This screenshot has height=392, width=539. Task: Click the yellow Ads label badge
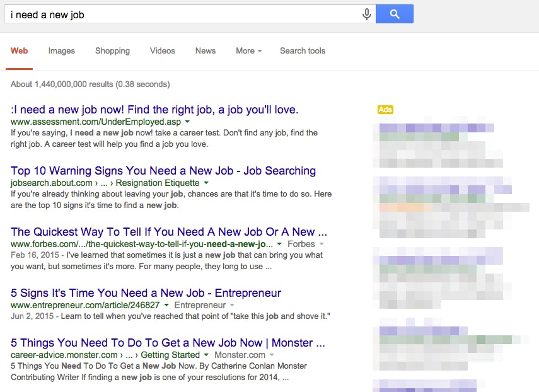pos(385,110)
